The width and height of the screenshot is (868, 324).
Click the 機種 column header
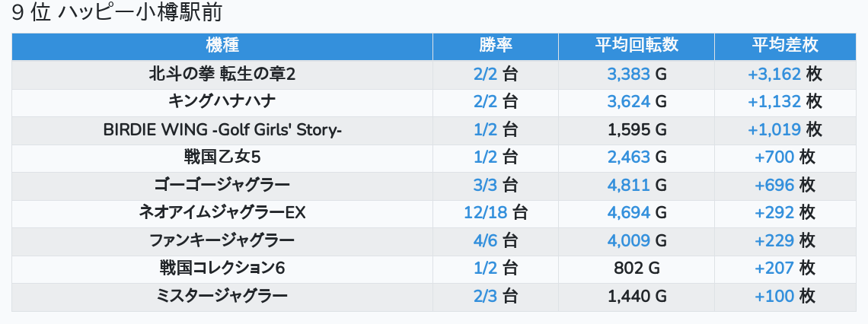click(222, 46)
